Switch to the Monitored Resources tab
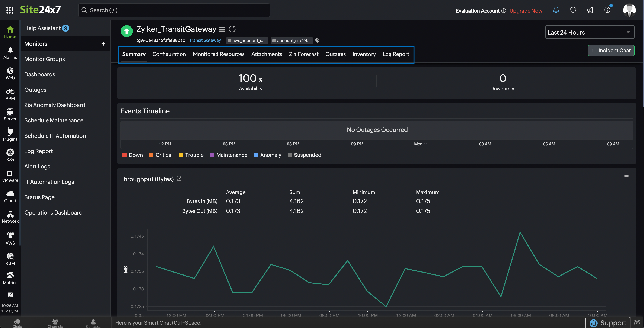 pos(218,54)
